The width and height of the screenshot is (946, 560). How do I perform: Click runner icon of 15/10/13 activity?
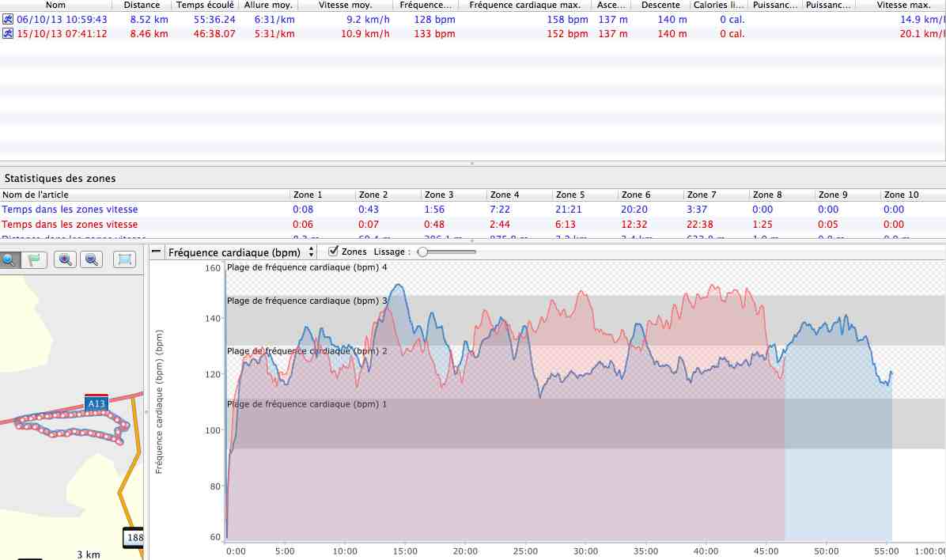tap(7, 34)
